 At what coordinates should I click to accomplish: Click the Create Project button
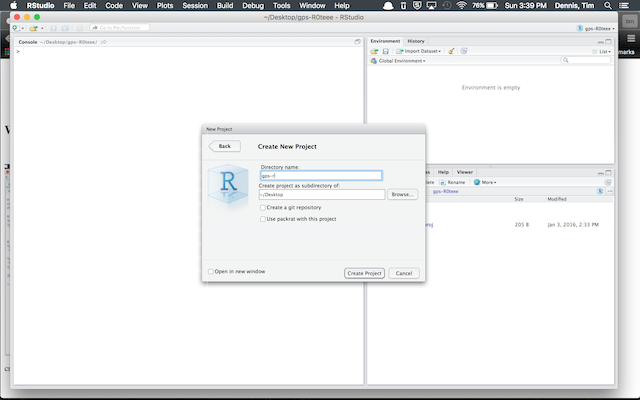tap(364, 273)
